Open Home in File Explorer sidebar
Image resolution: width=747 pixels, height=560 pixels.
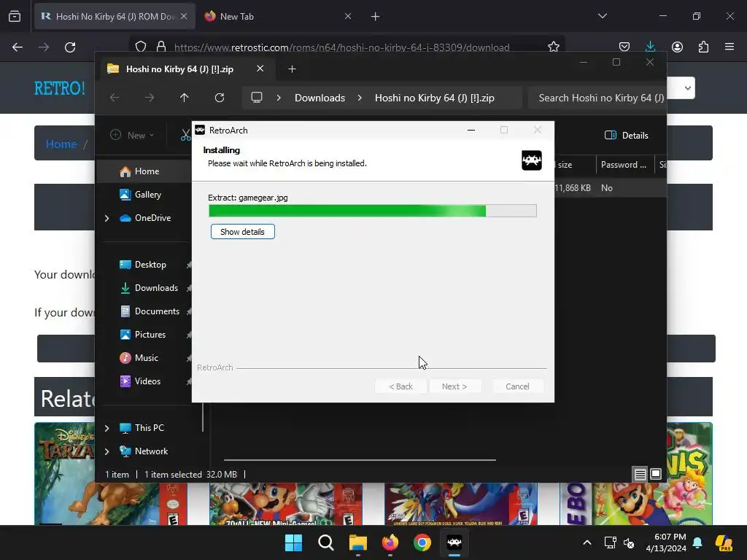pos(146,171)
